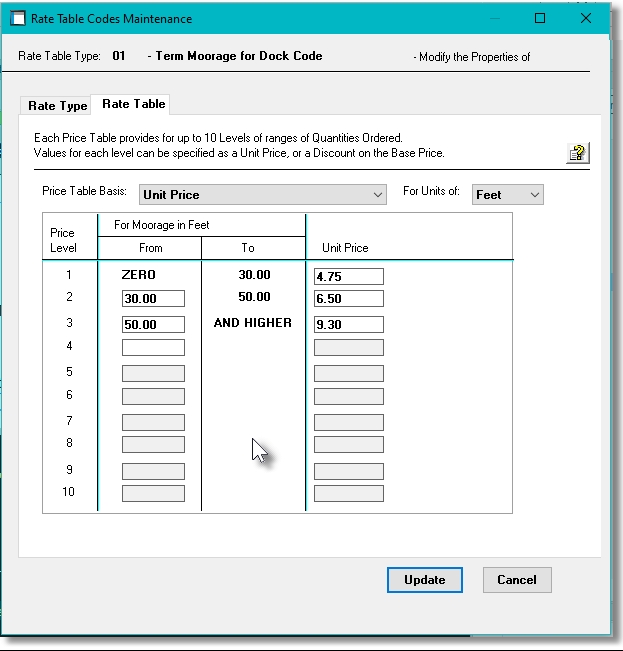Click the level 10 Unit Price field

[349, 493]
